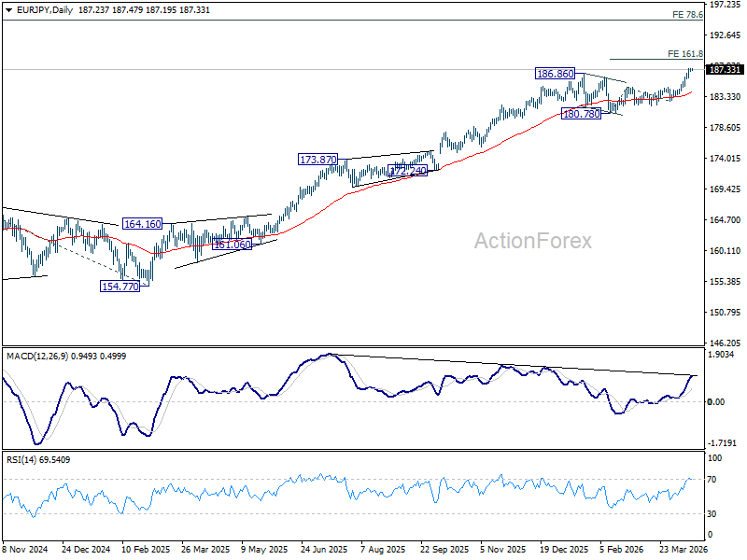Screen dimensions: 747x560
Task: Click the MACD(12,26,9) indicator label
Action: pyautogui.click(x=37, y=357)
